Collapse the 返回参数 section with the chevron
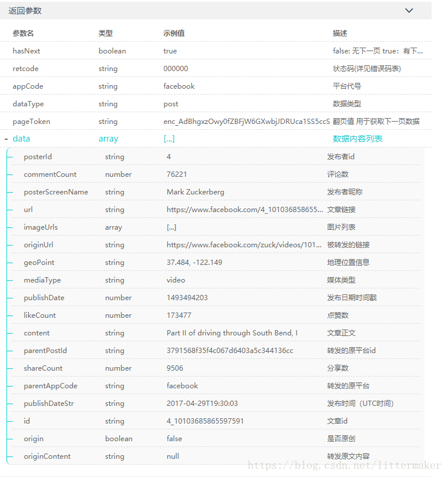Screen dimensions: 448x477 tap(409, 11)
